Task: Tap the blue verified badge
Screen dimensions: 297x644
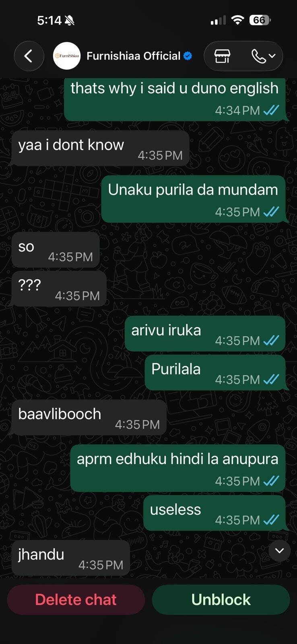Action: [x=188, y=56]
